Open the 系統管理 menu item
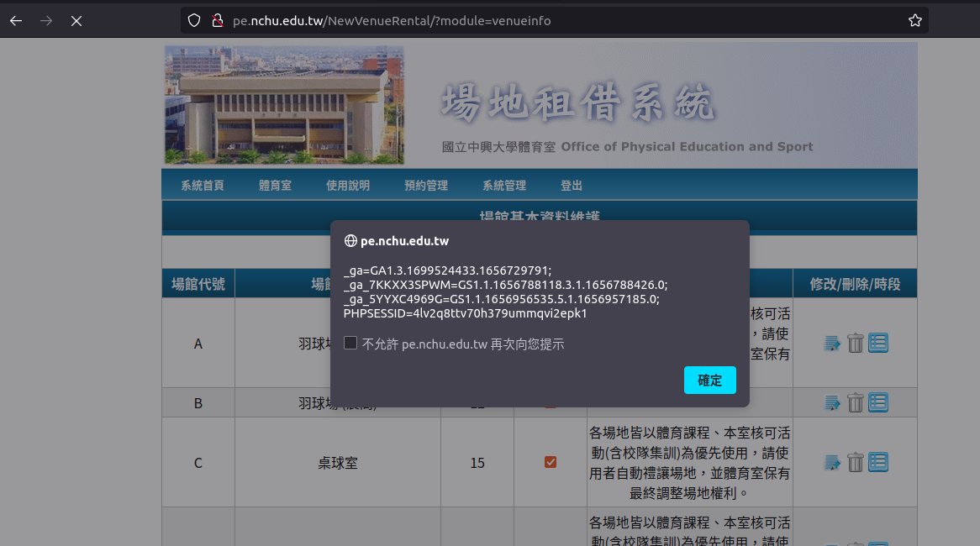This screenshot has width=980, height=546. [504, 186]
